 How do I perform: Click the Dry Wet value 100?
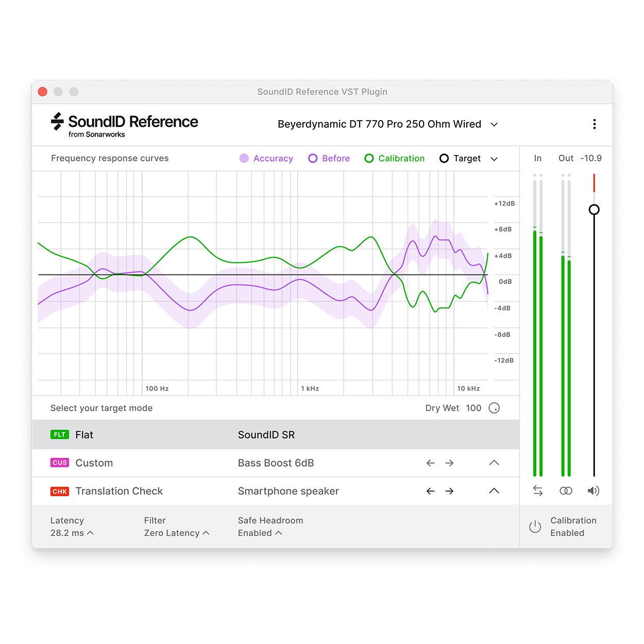[x=473, y=408]
